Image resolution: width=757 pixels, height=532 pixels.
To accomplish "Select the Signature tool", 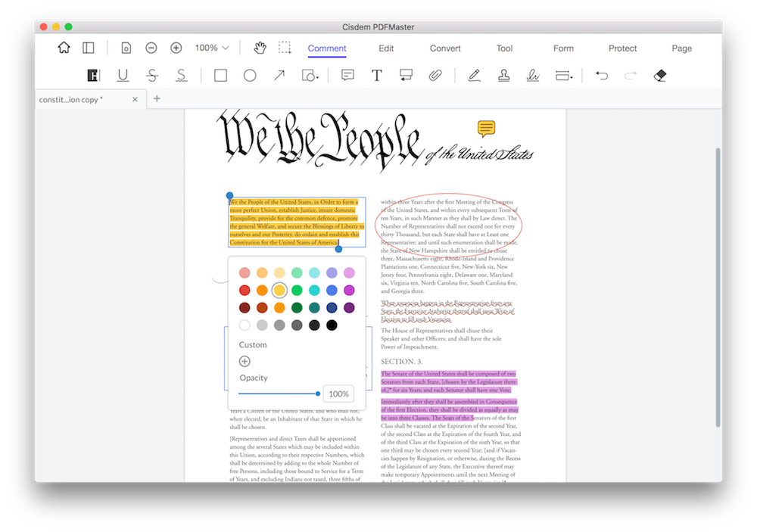I will coord(532,76).
